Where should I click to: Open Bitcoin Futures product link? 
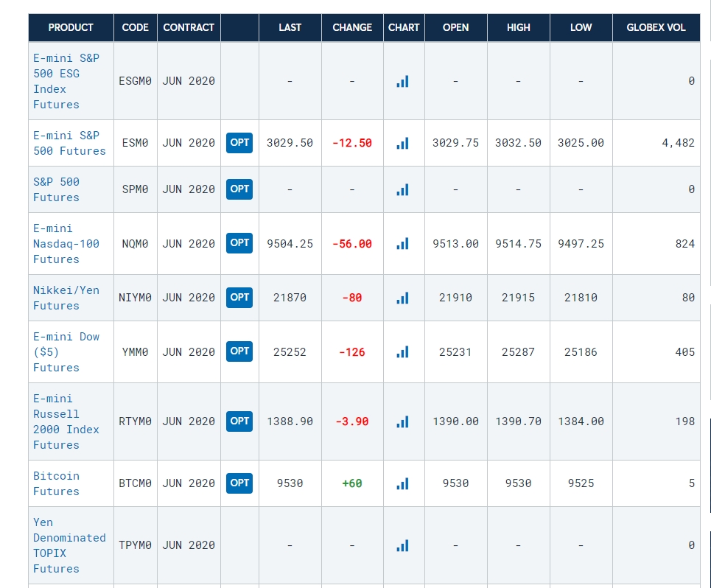pyautogui.click(x=56, y=483)
